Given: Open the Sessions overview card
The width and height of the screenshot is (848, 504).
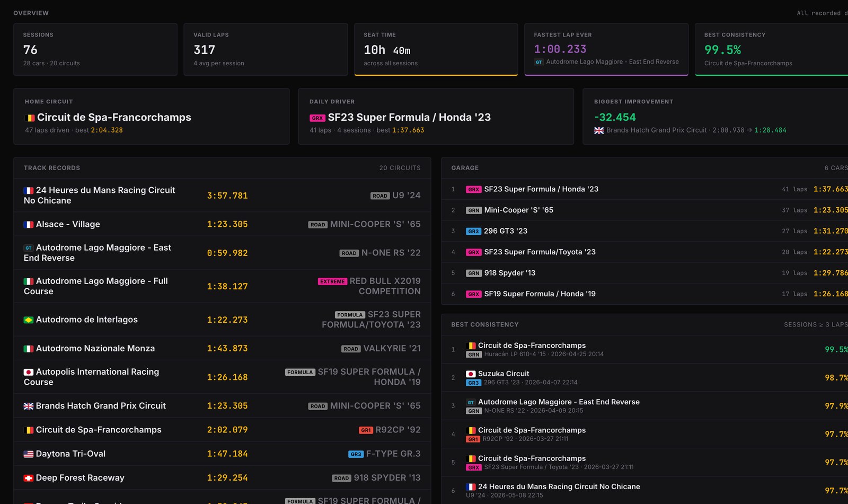Looking at the screenshot, I should tap(95, 49).
